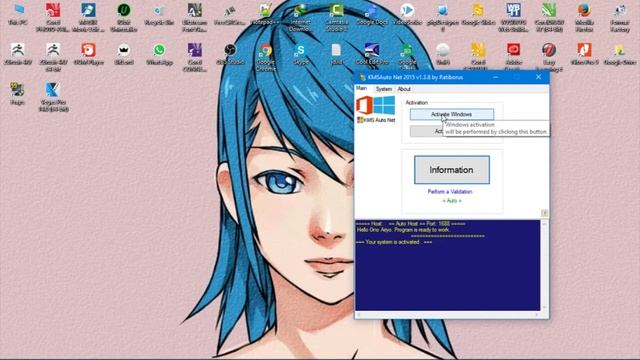Screen dimensions: 640x360
Task: Minimize the KMSAuto Net window
Action: 496,77
